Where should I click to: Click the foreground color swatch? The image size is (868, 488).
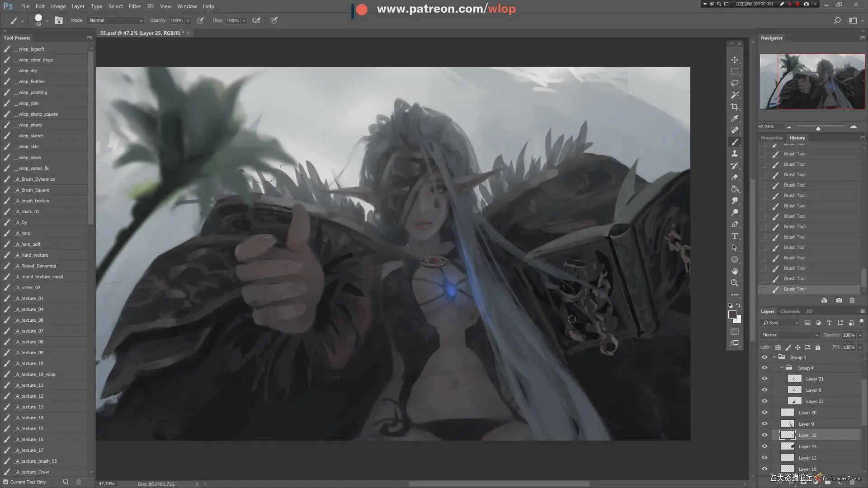732,315
